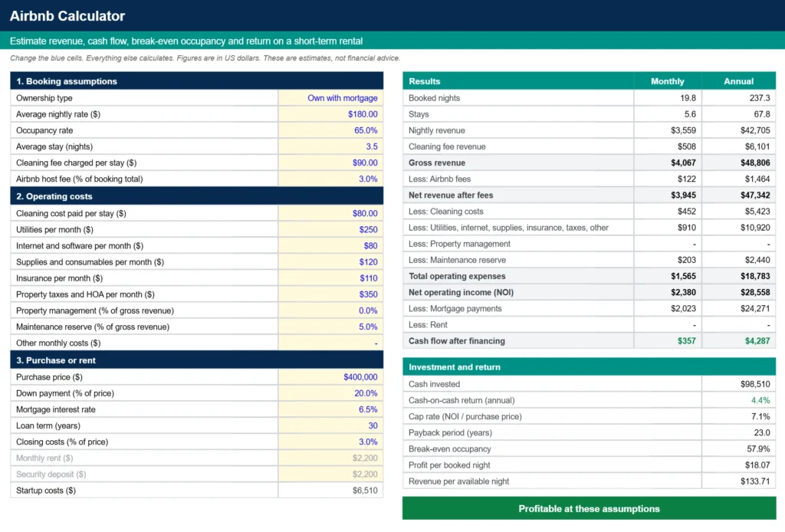785x532 pixels.
Task: Select monthly Airbnb fees $122
Action: [x=668, y=179]
